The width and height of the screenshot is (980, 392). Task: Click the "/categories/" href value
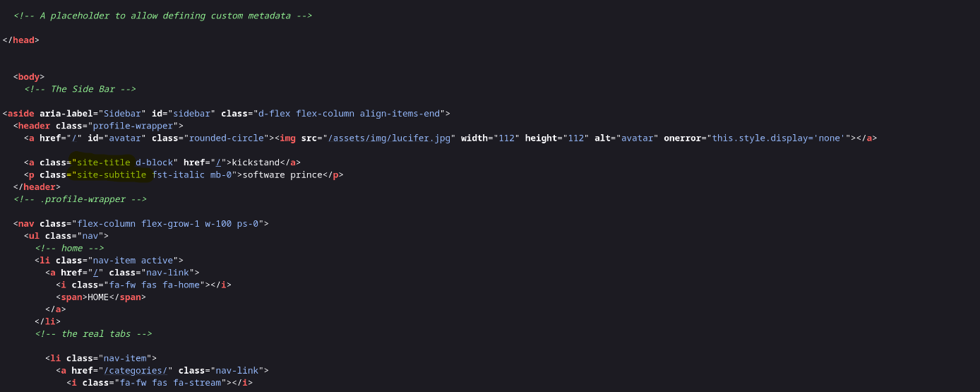(x=136, y=370)
